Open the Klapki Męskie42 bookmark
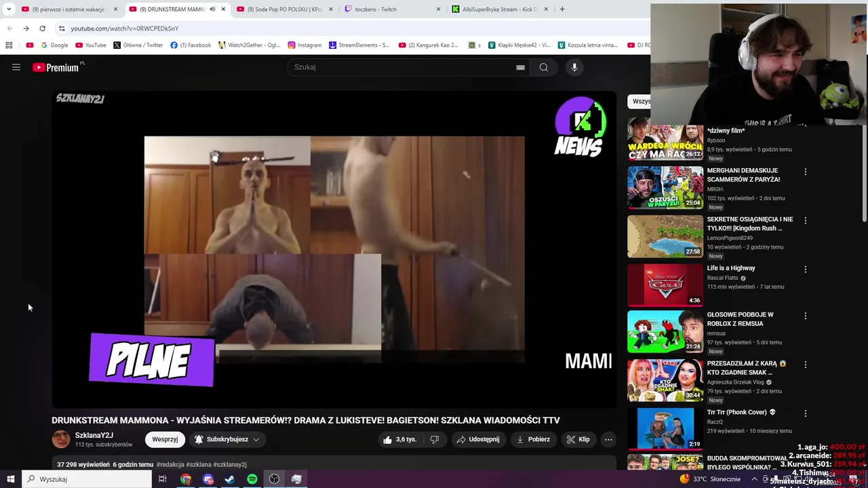 pos(519,45)
